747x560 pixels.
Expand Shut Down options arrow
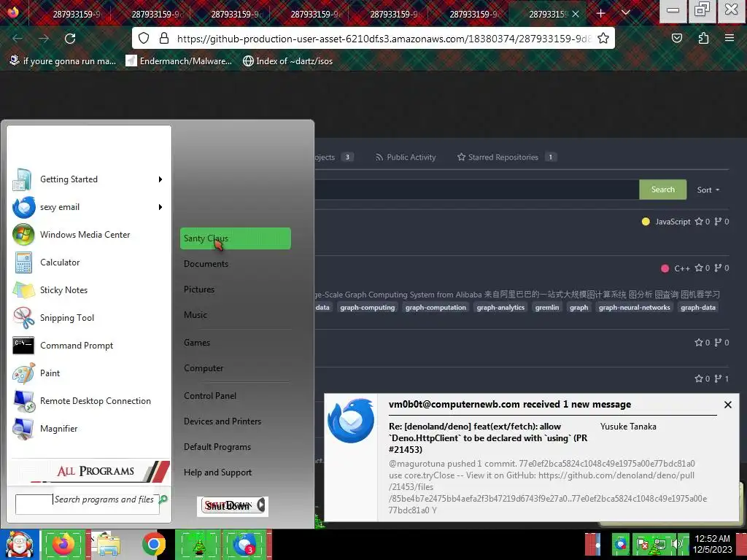[x=262, y=506]
